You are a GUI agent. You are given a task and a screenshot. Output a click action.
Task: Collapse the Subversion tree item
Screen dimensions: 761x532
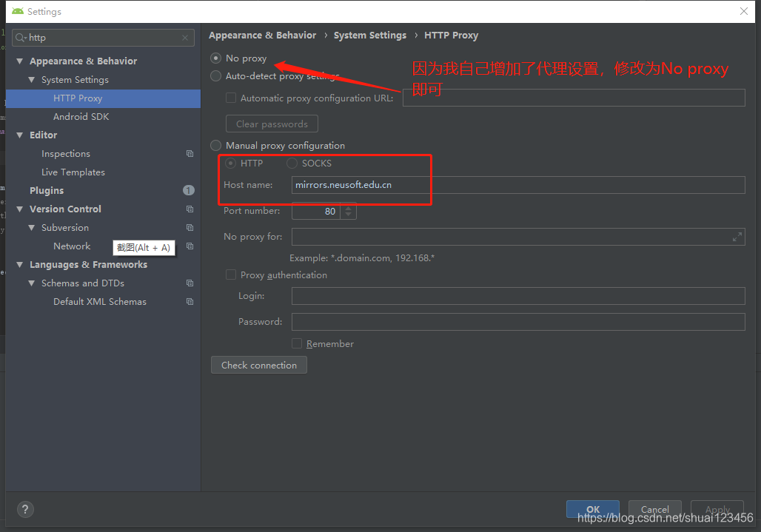(x=31, y=227)
